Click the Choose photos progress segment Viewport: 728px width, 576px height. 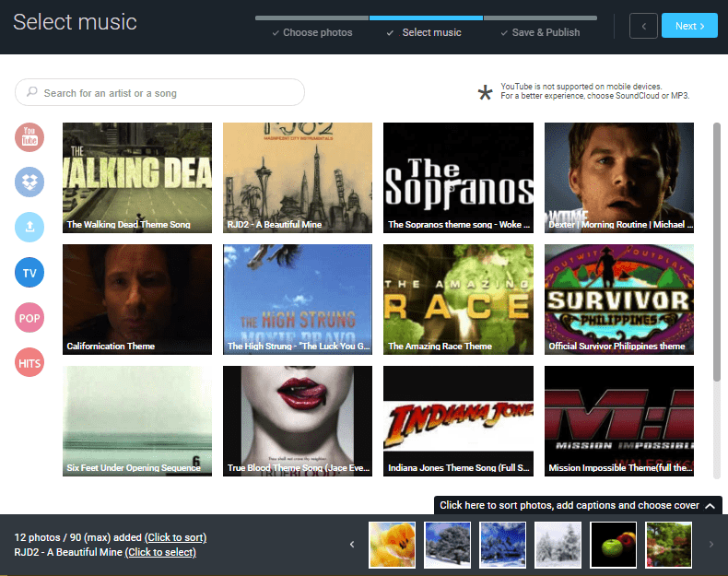311,18
